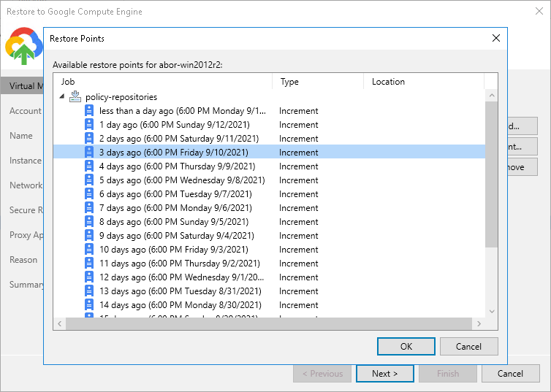Image resolution: width=551 pixels, height=392 pixels.
Task: Click the policy-repositories job icon
Action: point(75,97)
